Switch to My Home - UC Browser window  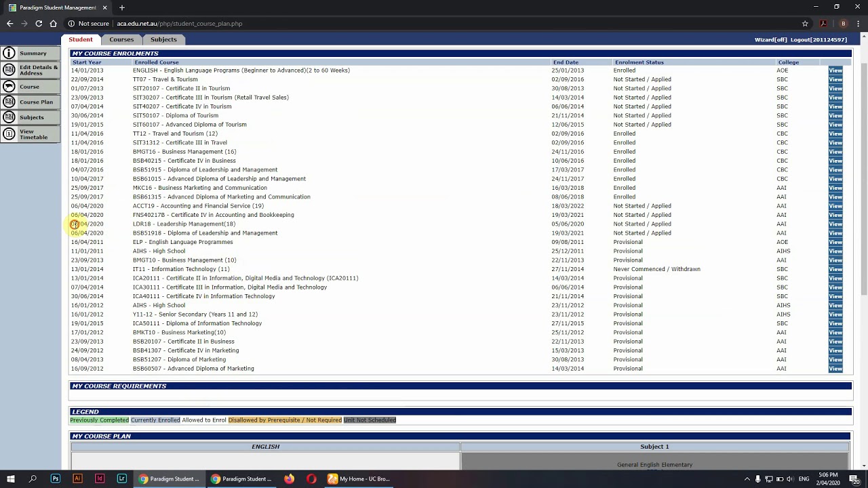tap(359, 479)
